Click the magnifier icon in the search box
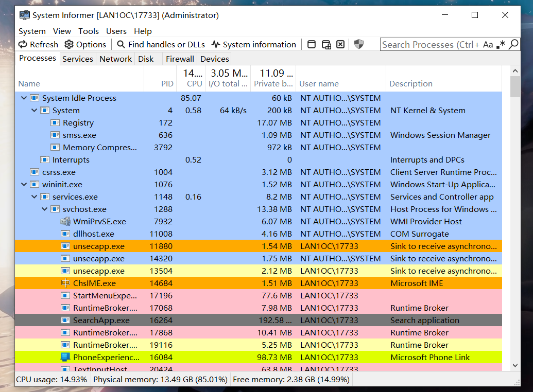The image size is (533, 392). [x=513, y=44]
